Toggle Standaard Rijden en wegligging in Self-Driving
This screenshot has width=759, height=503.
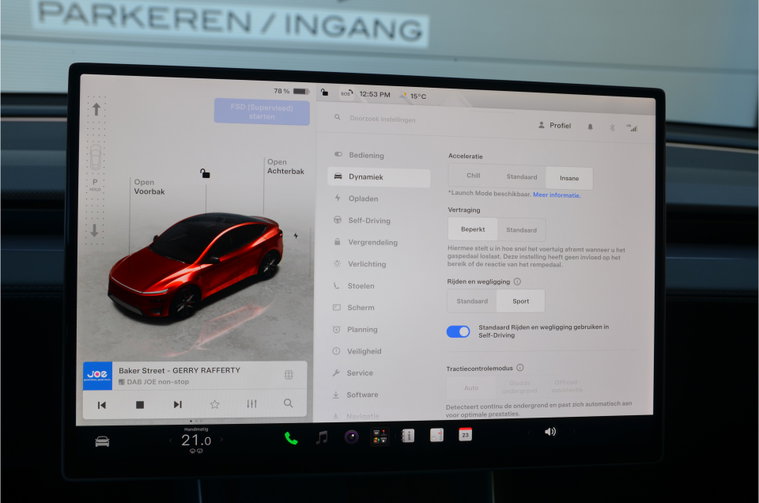458,332
